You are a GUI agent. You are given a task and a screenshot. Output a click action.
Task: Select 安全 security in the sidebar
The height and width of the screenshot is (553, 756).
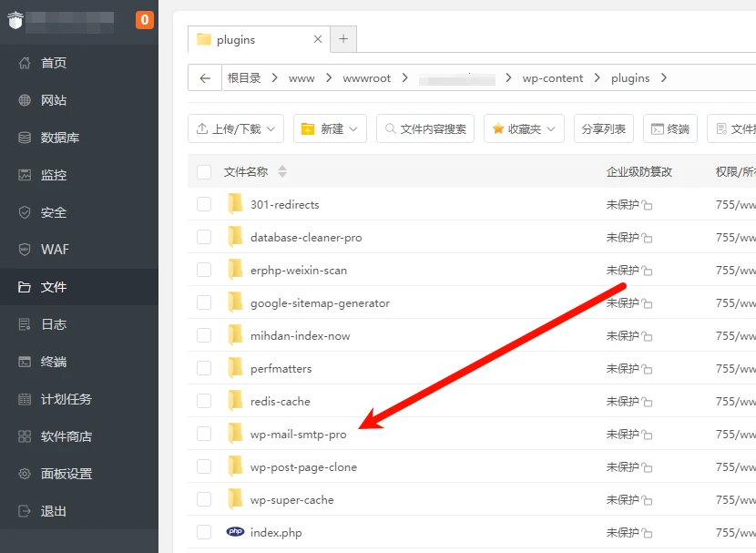53,212
